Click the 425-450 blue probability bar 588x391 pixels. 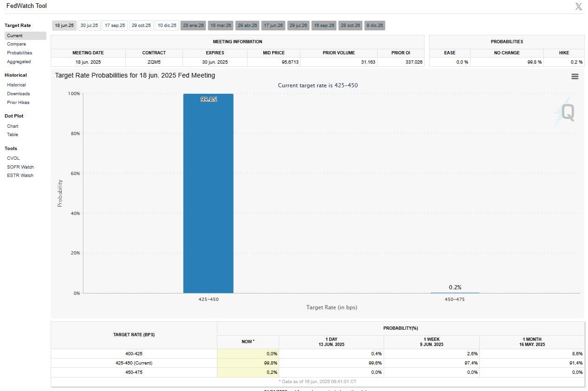[208, 194]
